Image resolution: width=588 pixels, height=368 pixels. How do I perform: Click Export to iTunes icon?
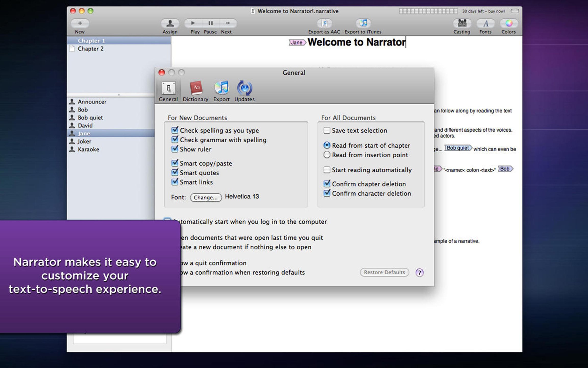point(363,23)
